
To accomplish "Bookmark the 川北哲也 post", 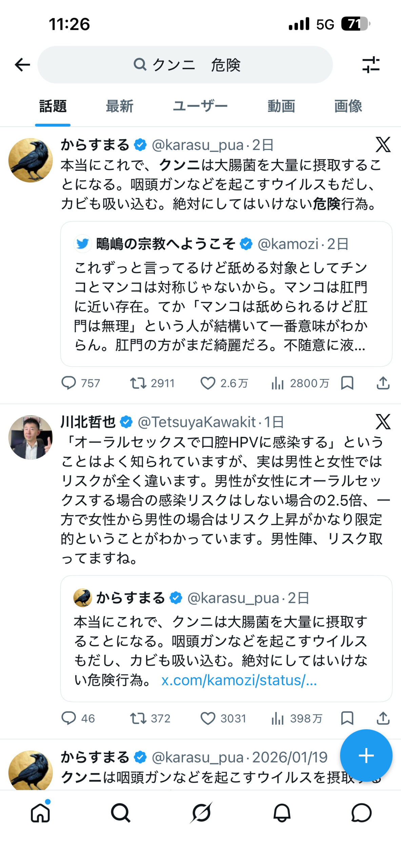I will click(x=347, y=718).
